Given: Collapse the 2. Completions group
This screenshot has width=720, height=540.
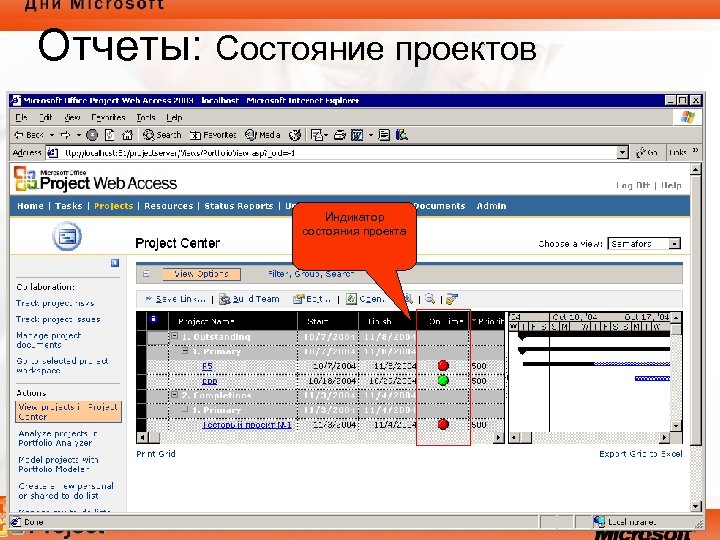Looking at the screenshot, I should pyautogui.click(x=174, y=394).
